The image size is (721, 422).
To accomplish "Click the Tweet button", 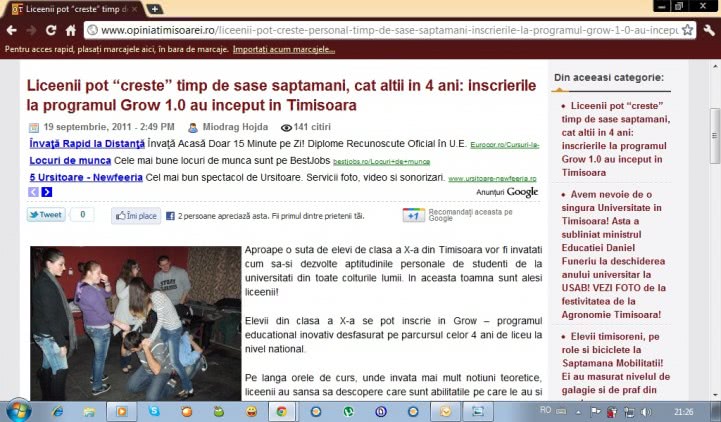I will [x=46, y=215].
